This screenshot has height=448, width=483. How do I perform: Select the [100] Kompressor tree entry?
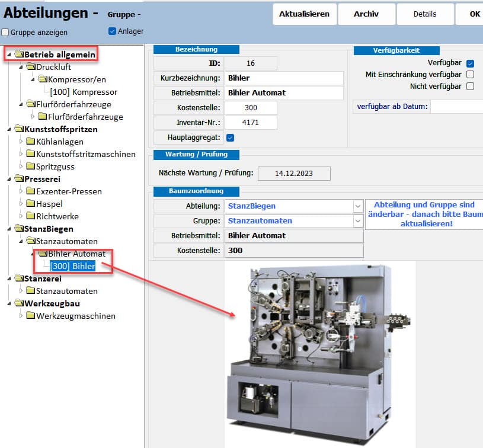coord(83,92)
